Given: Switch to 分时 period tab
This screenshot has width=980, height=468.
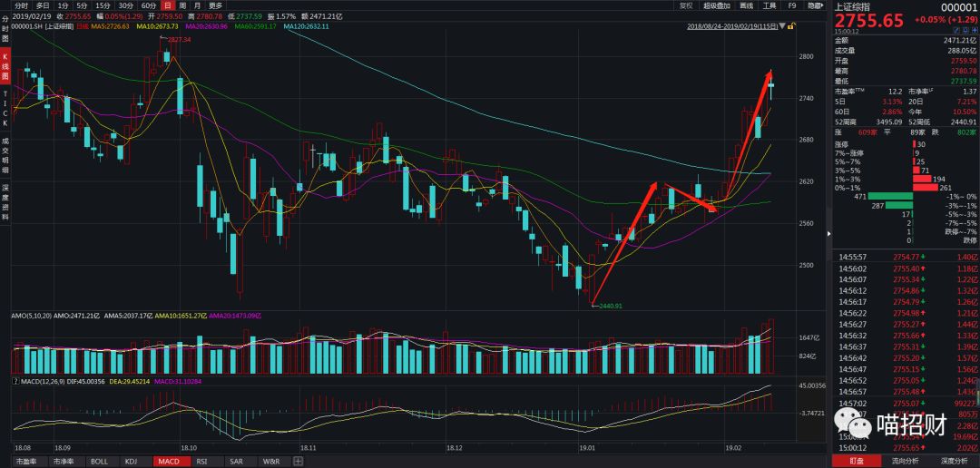Looking at the screenshot, I should pyautogui.click(x=22, y=5).
